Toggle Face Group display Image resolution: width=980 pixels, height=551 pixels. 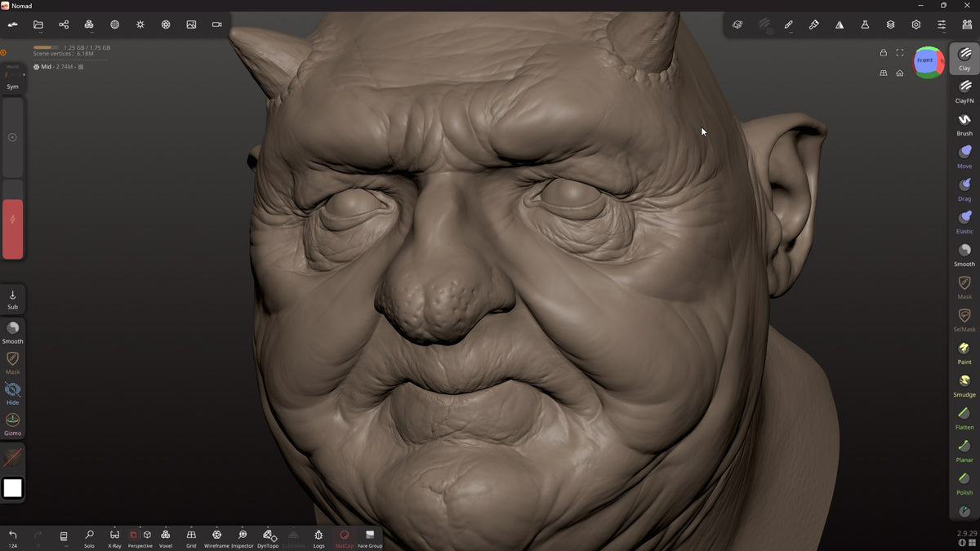click(x=370, y=538)
